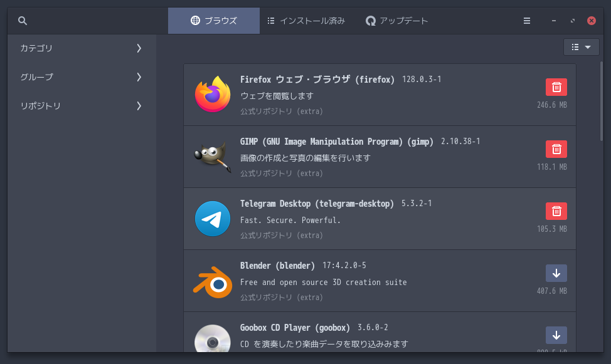This screenshot has height=364, width=611.
Task: Click the Goobox CD Player download arrow
Action: pyautogui.click(x=556, y=335)
